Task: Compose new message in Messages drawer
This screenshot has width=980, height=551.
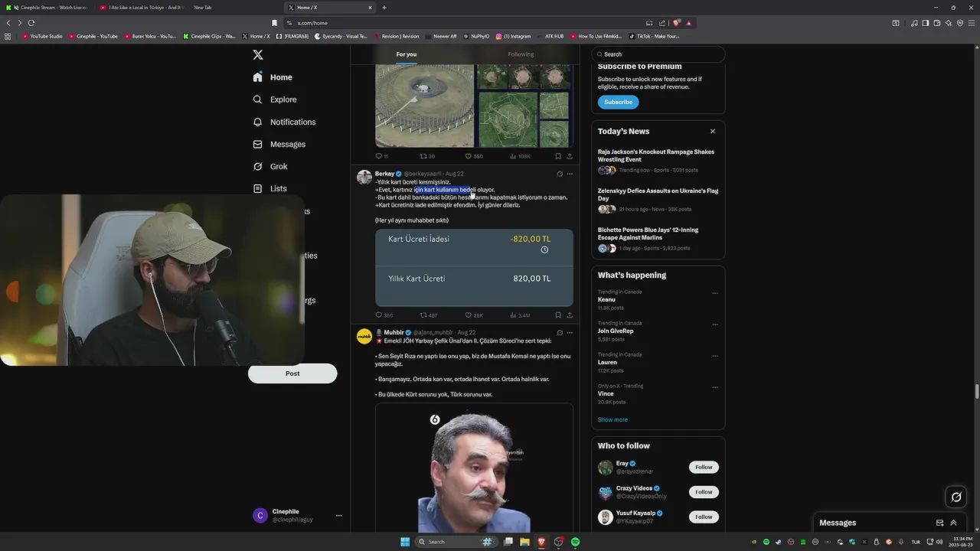Action: tap(939, 523)
